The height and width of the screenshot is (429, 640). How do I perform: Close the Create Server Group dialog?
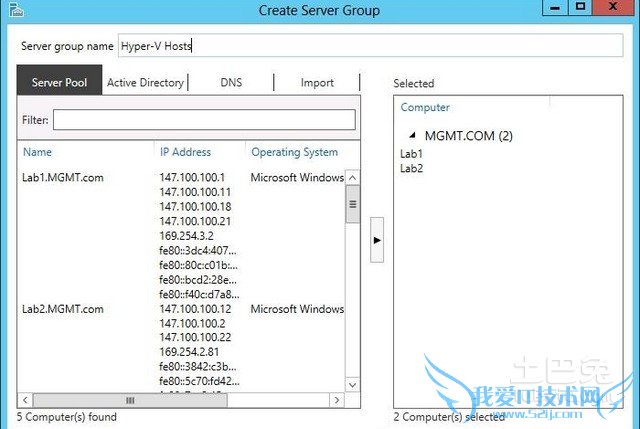click(613, 7)
